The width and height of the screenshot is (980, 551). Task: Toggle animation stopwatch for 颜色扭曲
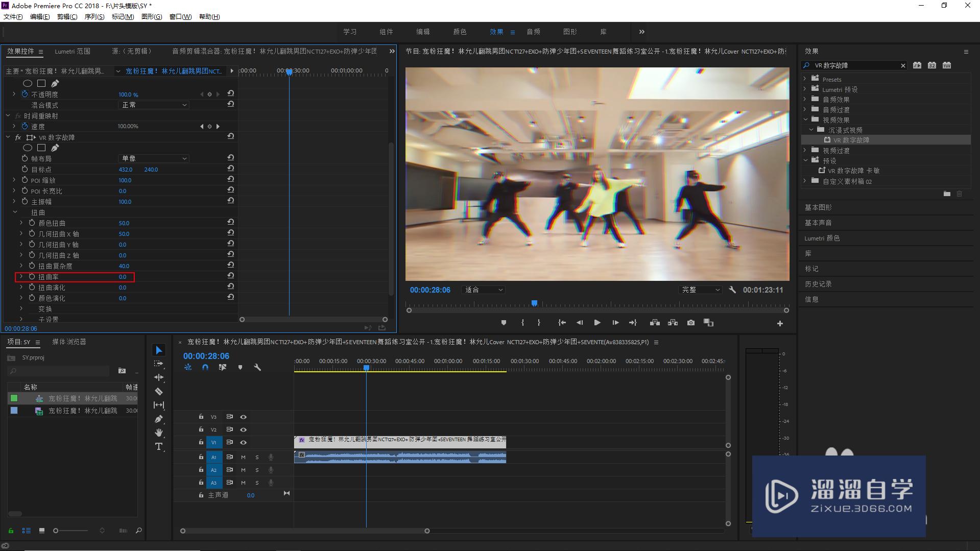tap(32, 223)
